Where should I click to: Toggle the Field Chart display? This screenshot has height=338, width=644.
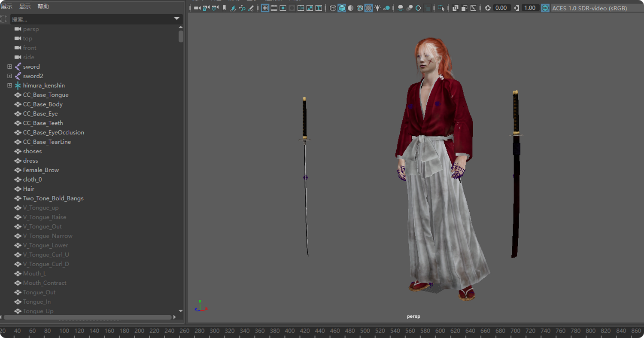(x=301, y=8)
